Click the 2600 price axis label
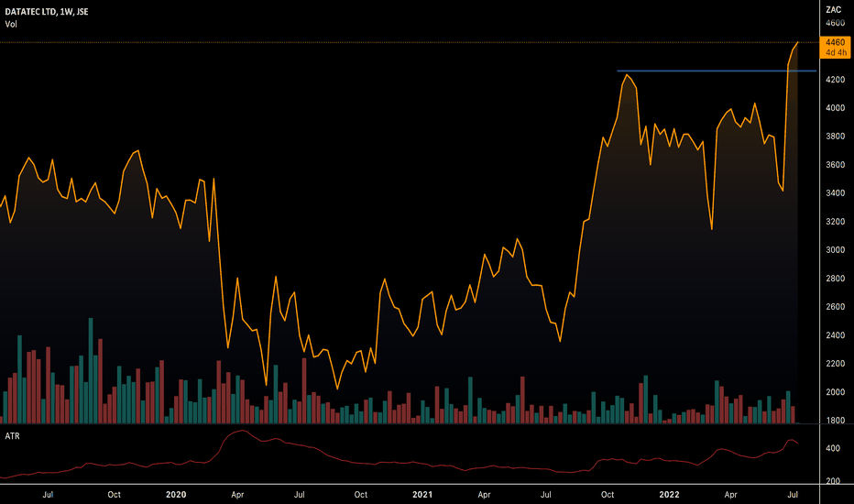The height and width of the screenshot is (504, 854). pyautogui.click(x=835, y=307)
